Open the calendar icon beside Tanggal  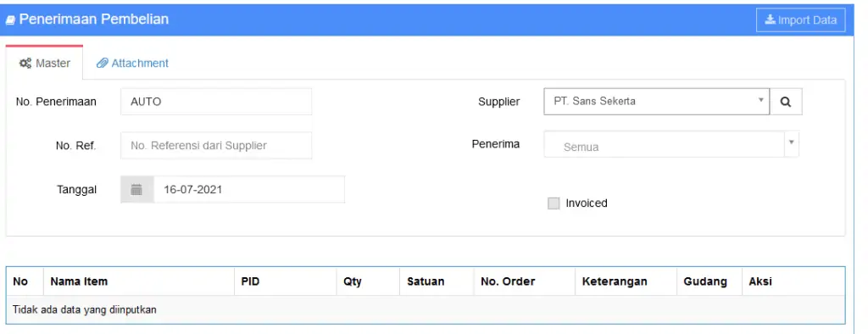pyautogui.click(x=136, y=189)
